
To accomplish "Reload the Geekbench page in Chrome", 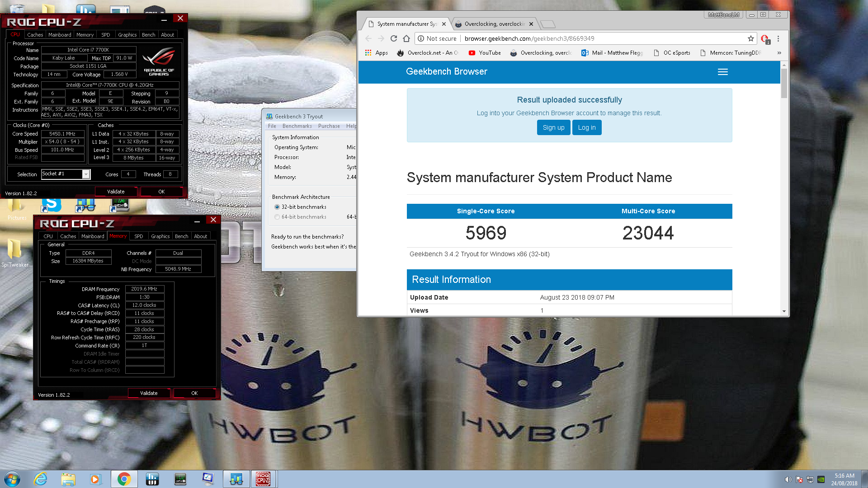I will click(x=394, y=38).
